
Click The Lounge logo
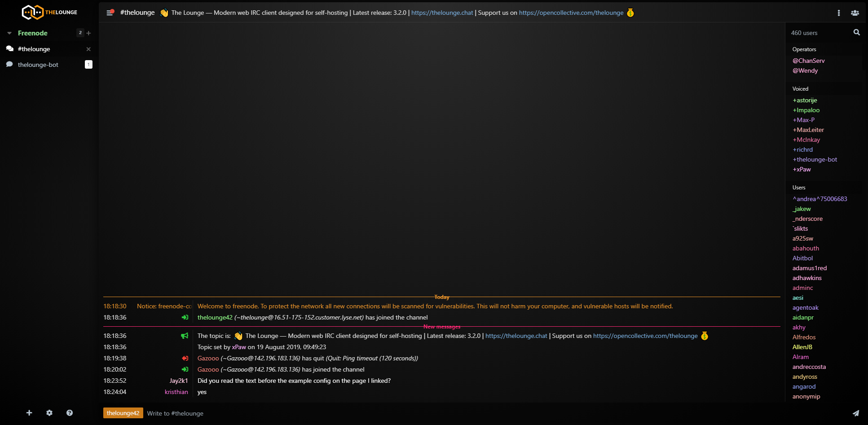tap(49, 12)
